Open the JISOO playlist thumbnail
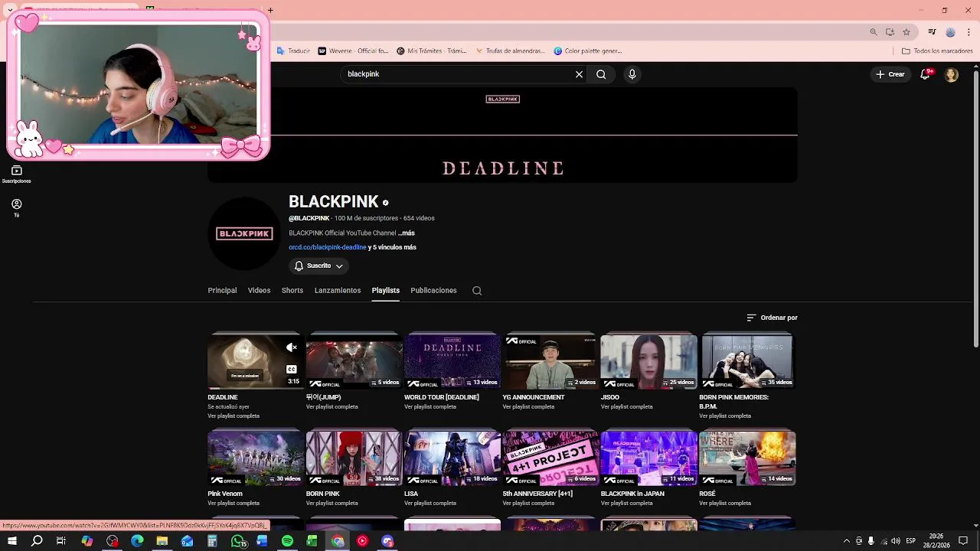Image resolution: width=980 pixels, height=551 pixels. [x=648, y=361]
